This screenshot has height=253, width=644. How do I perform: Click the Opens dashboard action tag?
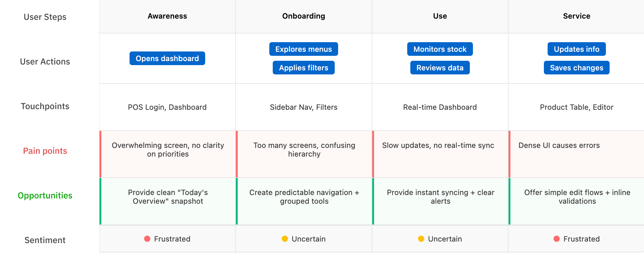[x=167, y=58]
